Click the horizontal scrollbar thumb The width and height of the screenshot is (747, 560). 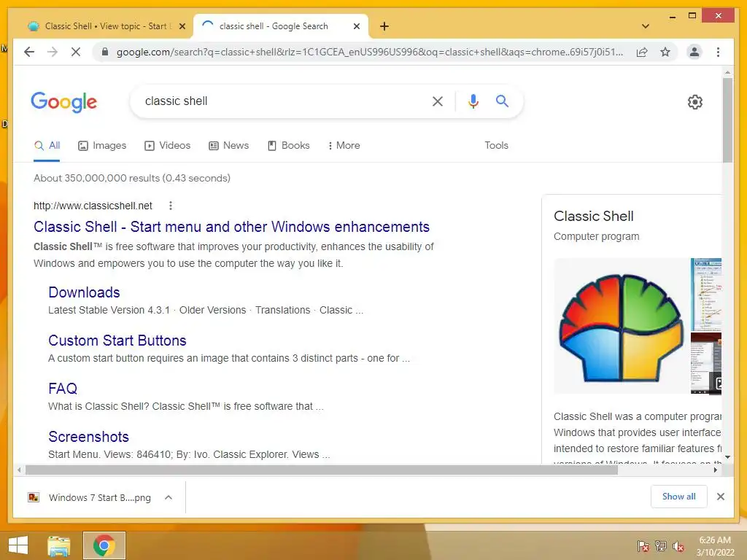(322, 470)
